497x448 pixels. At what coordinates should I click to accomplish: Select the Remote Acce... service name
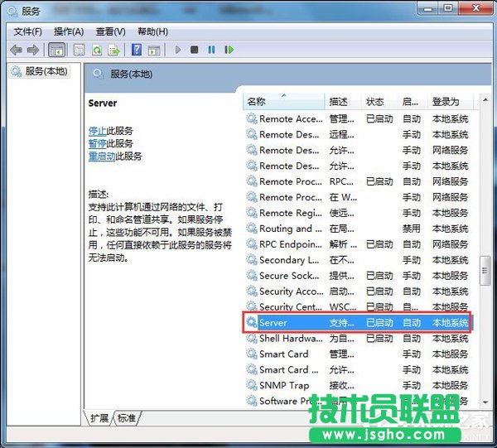291,118
